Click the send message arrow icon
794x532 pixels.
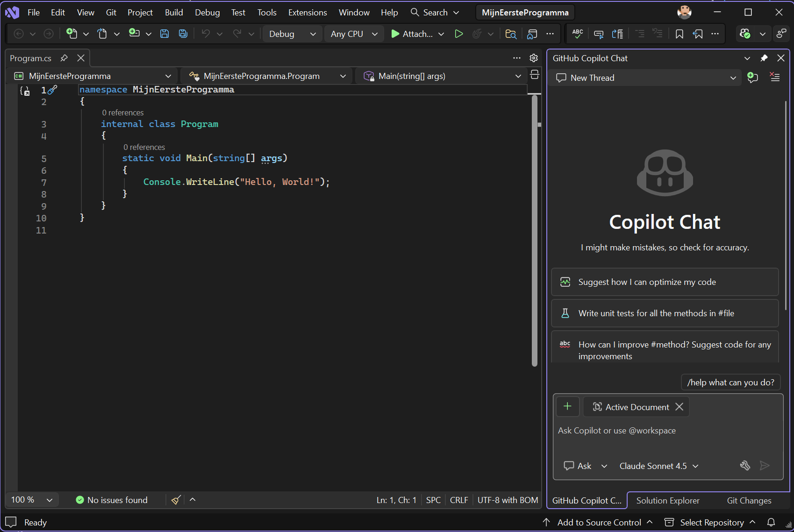pyautogui.click(x=765, y=466)
